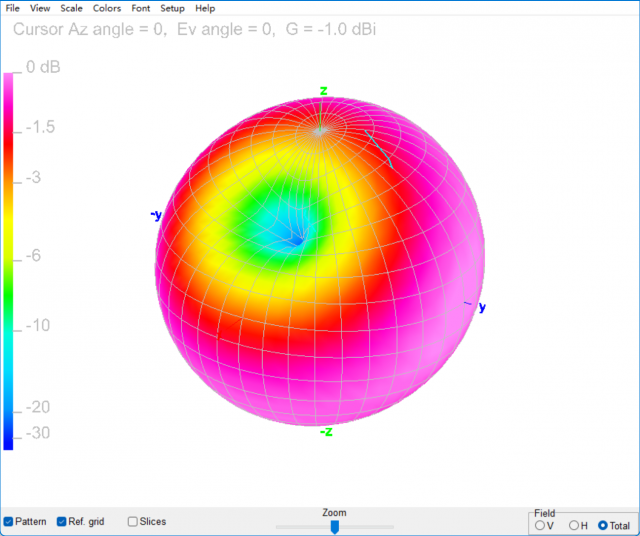
Task: Click the -z axis label at bottom
Action: 326,431
